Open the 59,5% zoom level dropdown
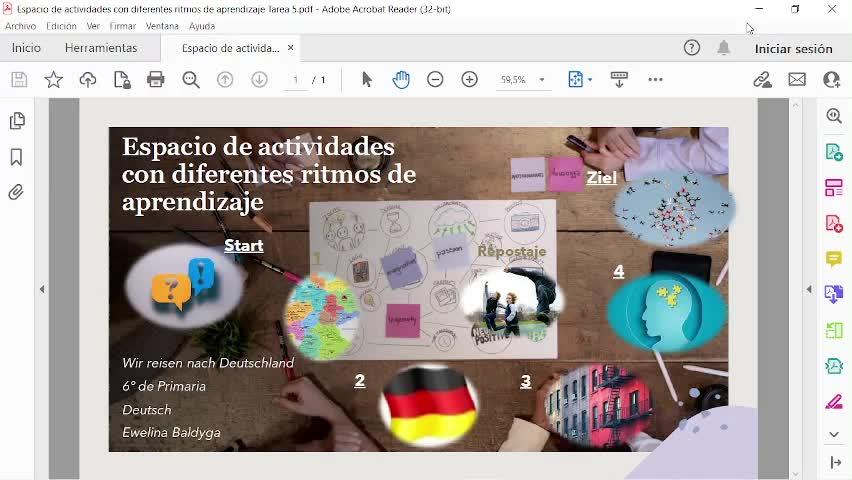The width and height of the screenshot is (852, 480). point(542,79)
